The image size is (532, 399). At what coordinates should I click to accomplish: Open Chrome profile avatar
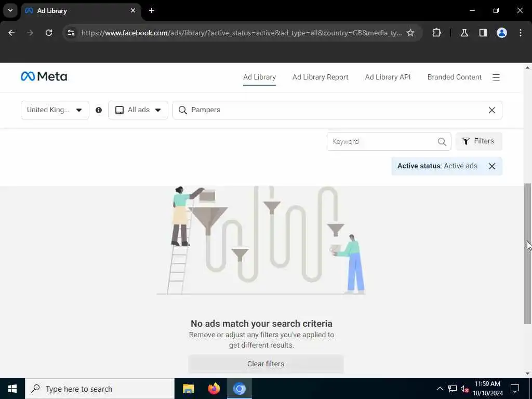point(502,33)
